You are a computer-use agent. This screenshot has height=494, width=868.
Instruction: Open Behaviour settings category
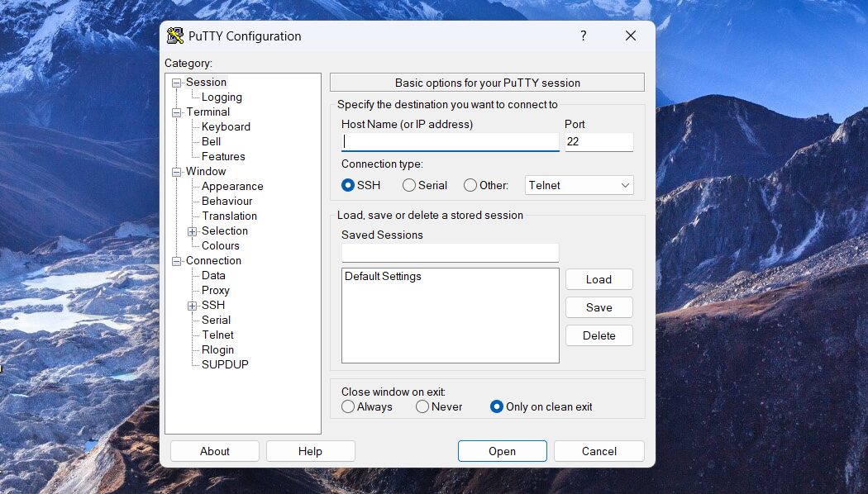(227, 202)
